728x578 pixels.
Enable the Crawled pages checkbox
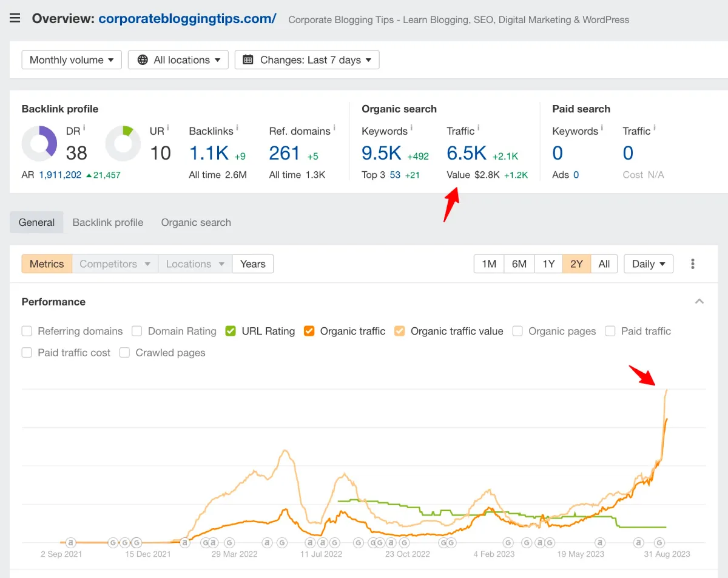[x=125, y=353]
